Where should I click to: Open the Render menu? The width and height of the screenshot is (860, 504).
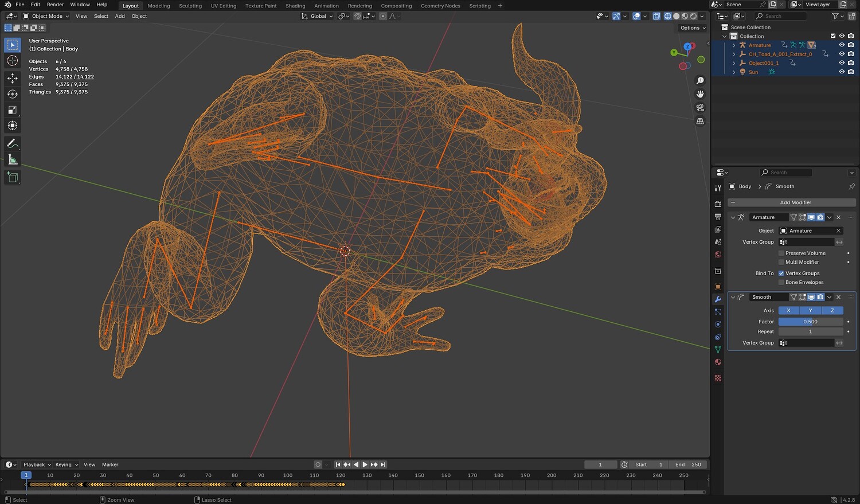click(x=55, y=5)
